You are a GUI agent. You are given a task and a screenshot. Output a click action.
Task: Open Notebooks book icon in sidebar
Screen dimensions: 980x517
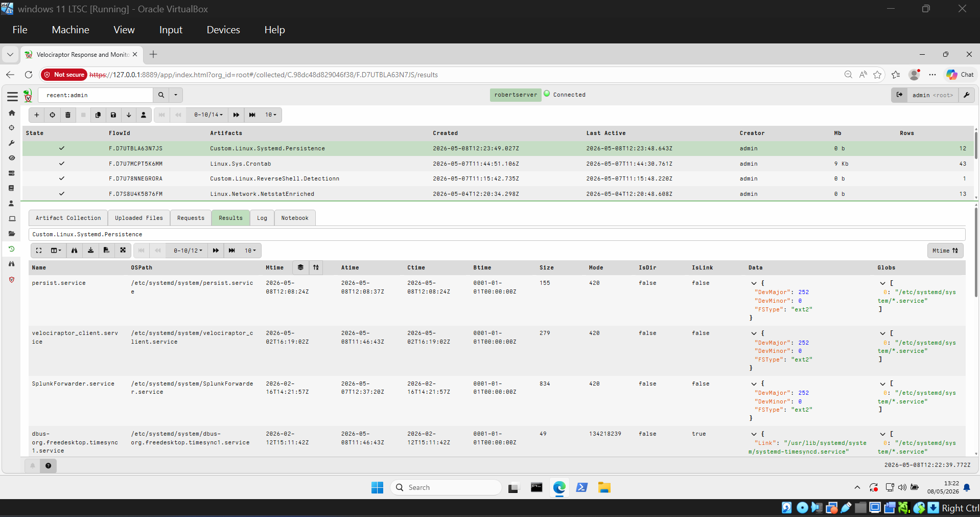tap(12, 188)
